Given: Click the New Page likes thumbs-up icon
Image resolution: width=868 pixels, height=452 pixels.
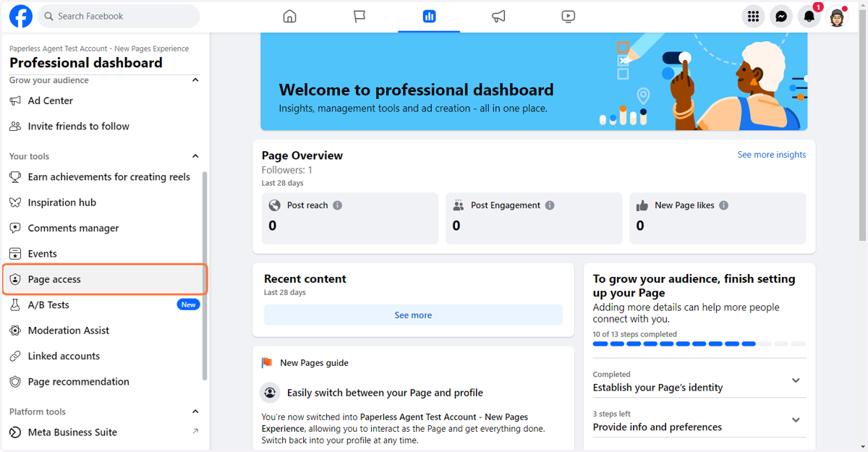Looking at the screenshot, I should [642, 205].
